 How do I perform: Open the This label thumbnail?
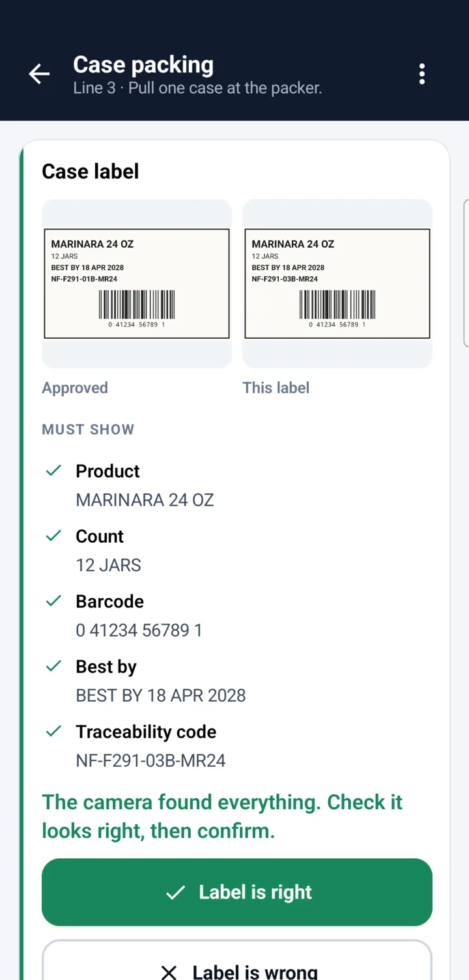(x=337, y=283)
